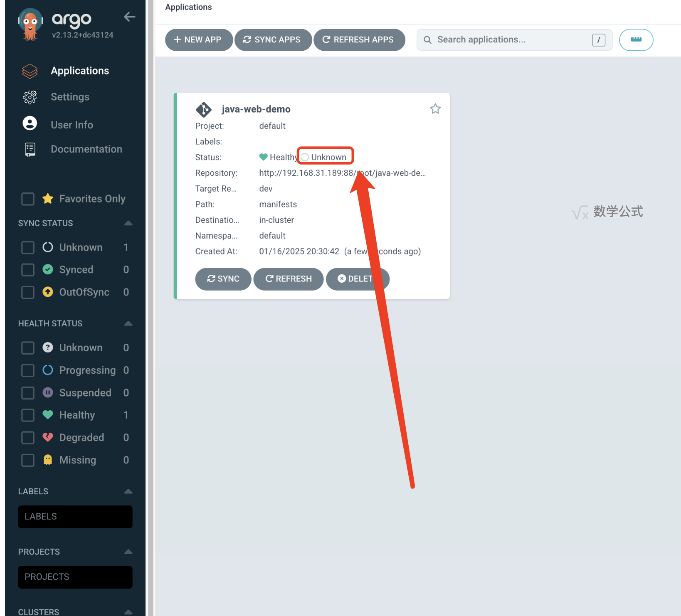Screen dimensions: 681x616
Task: Favorite java-web-demo with the star icon
Action: coord(435,109)
